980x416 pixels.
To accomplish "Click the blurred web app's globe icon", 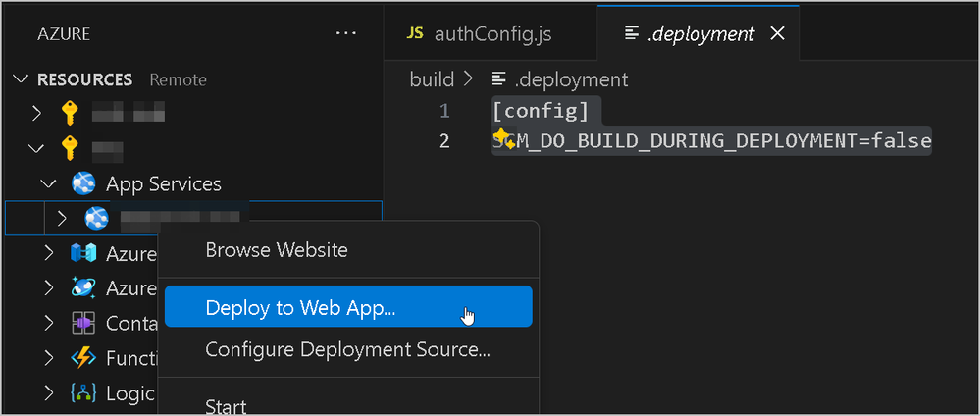I will click(97, 218).
